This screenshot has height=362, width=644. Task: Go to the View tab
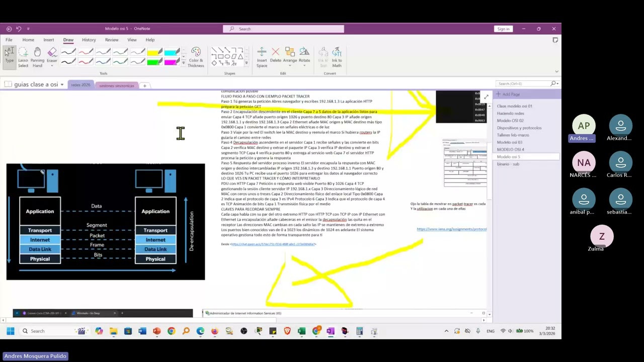[x=132, y=40]
